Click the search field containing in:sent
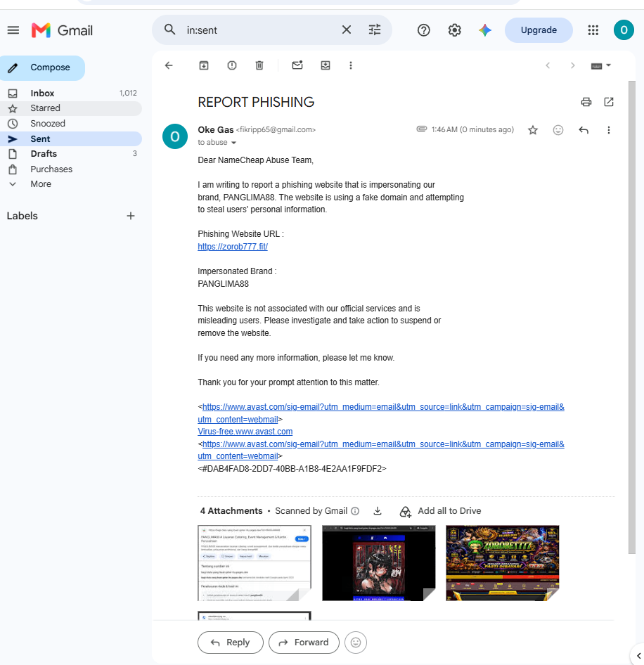This screenshot has height=665, width=644. [259, 30]
